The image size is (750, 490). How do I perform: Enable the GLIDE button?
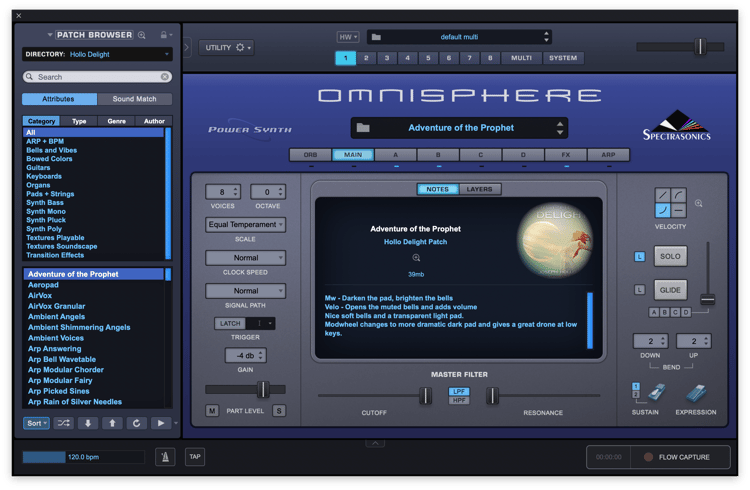(x=670, y=290)
